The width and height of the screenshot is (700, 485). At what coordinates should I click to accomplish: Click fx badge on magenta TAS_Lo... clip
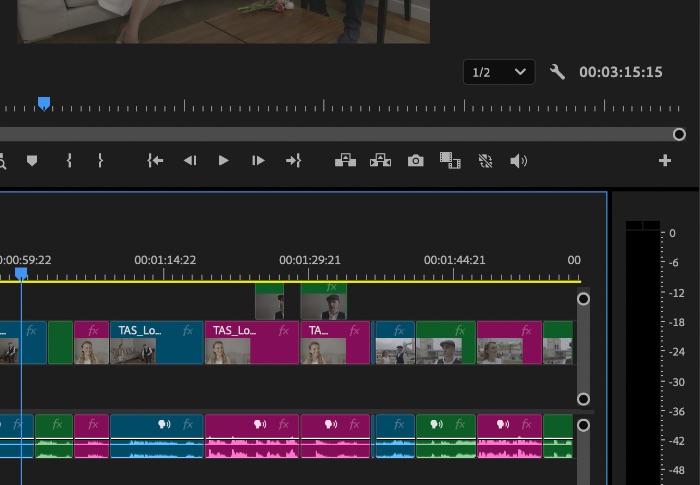[x=283, y=330]
